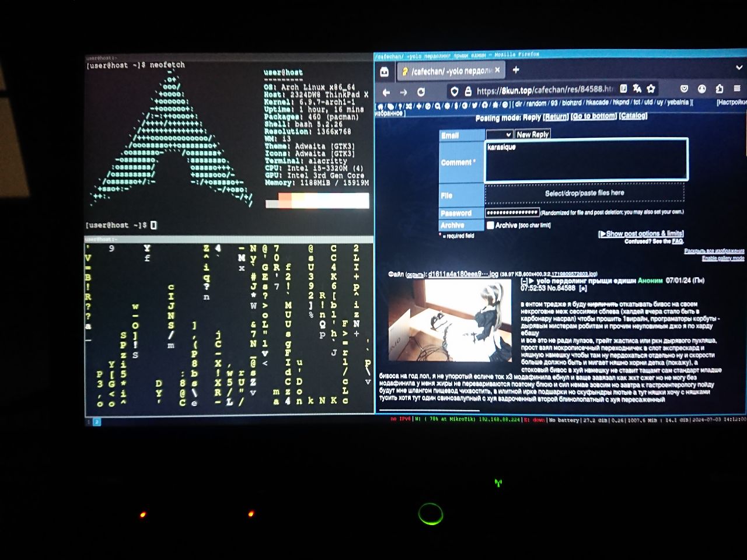Open the Firefox hamburger application menu
The image size is (747, 560).
coord(737,89)
